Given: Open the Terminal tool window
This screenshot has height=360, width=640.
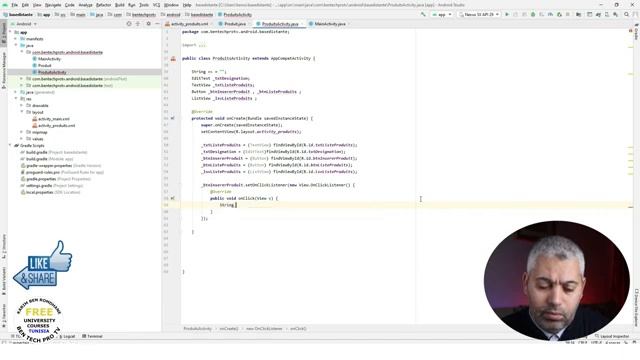Looking at the screenshot, I should [x=92, y=336].
